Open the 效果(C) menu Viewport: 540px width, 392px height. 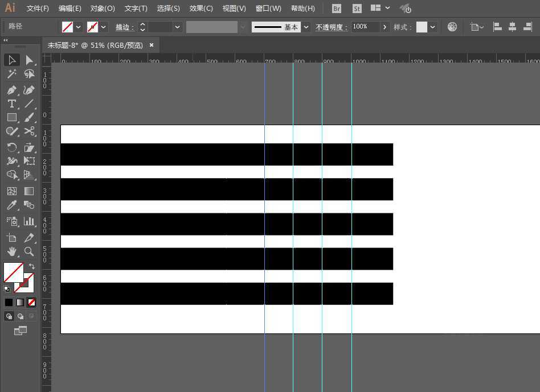(x=201, y=9)
